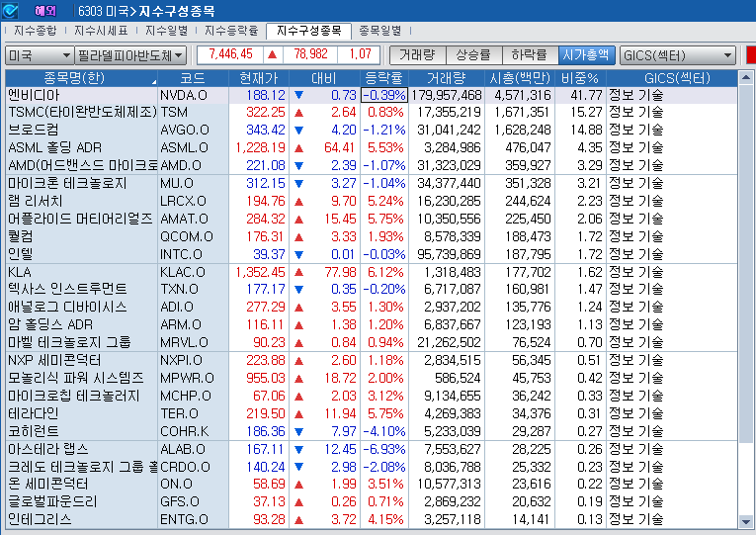
Task: Open the GICS(섹터) dropdown
Action: (677, 55)
